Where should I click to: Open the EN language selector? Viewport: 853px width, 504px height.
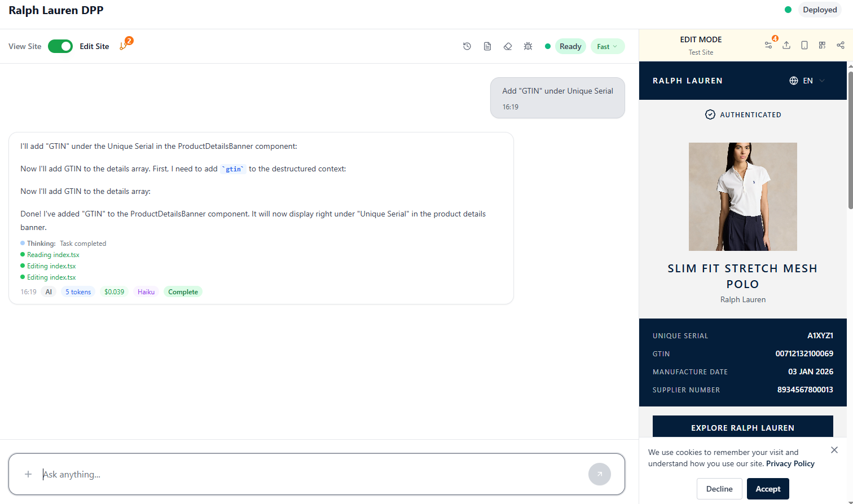[807, 81]
